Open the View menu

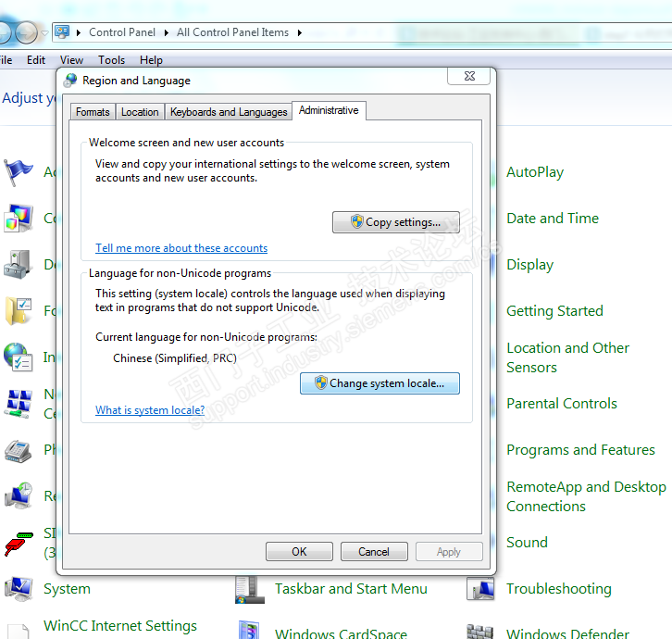(x=71, y=60)
